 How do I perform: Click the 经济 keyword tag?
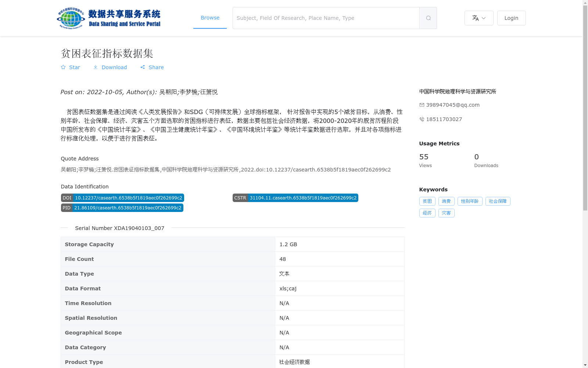[x=427, y=213]
